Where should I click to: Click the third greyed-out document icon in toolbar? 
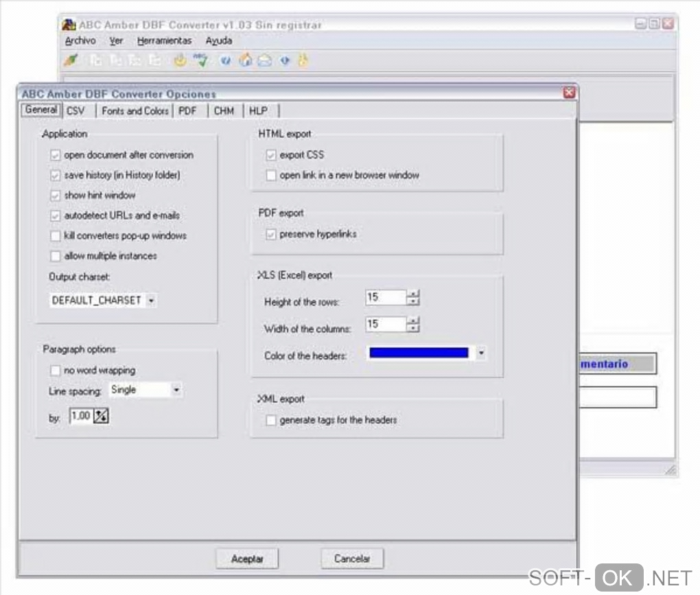(135, 60)
